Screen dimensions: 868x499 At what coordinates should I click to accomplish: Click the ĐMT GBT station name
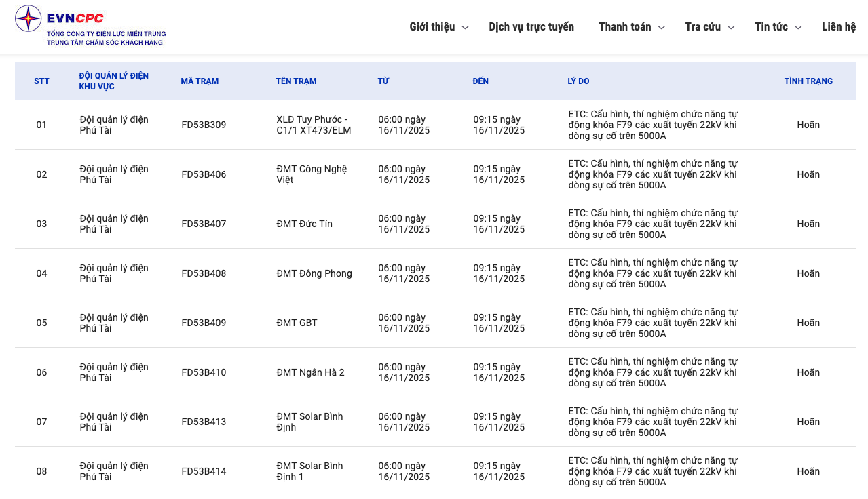click(x=297, y=323)
